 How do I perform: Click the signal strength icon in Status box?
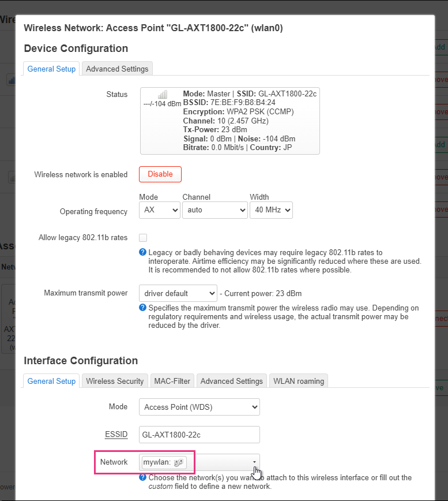pos(163,95)
